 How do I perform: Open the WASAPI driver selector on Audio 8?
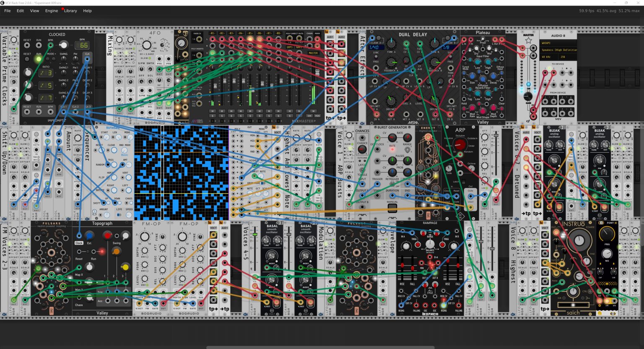558,43
